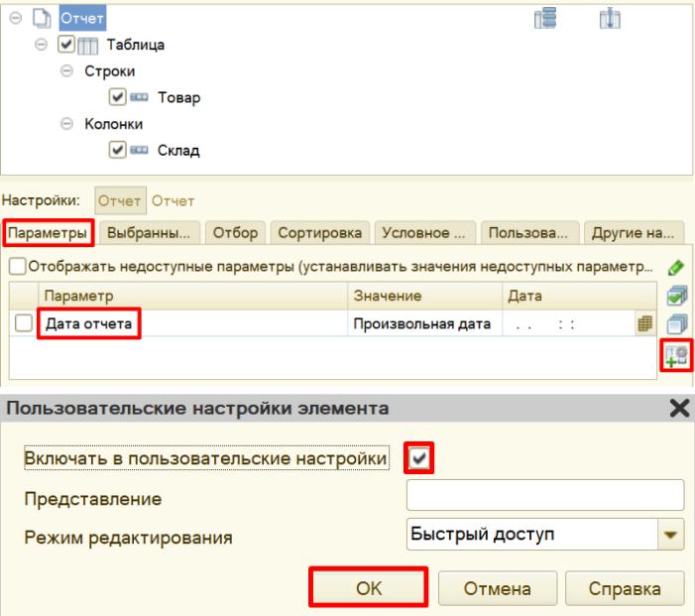Uncheck the Таблица checkbox
695x616 pixels.
[66, 45]
